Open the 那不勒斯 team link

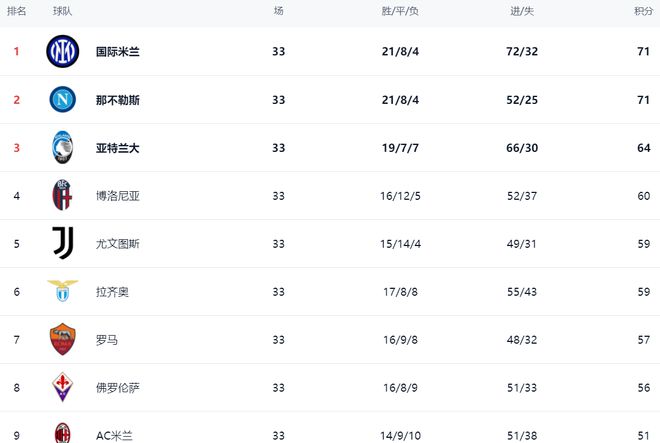point(117,100)
